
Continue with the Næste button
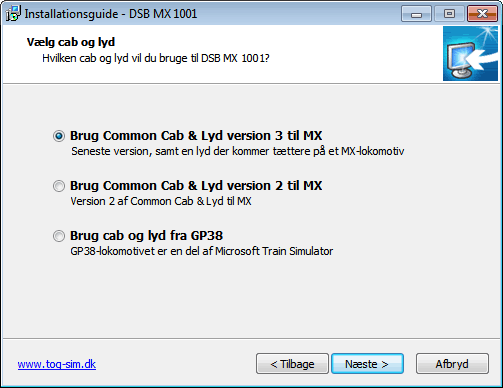coord(367,364)
